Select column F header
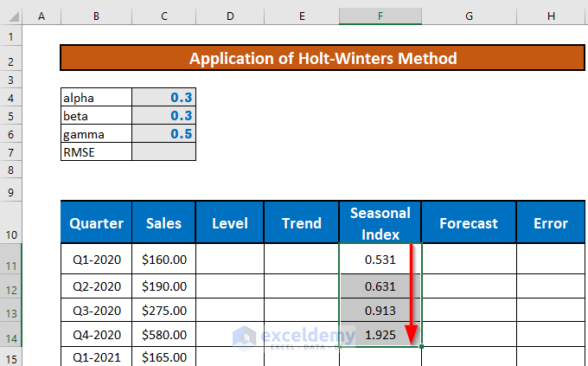588x366 pixels. pyautogui.click(x=380, y=17)
